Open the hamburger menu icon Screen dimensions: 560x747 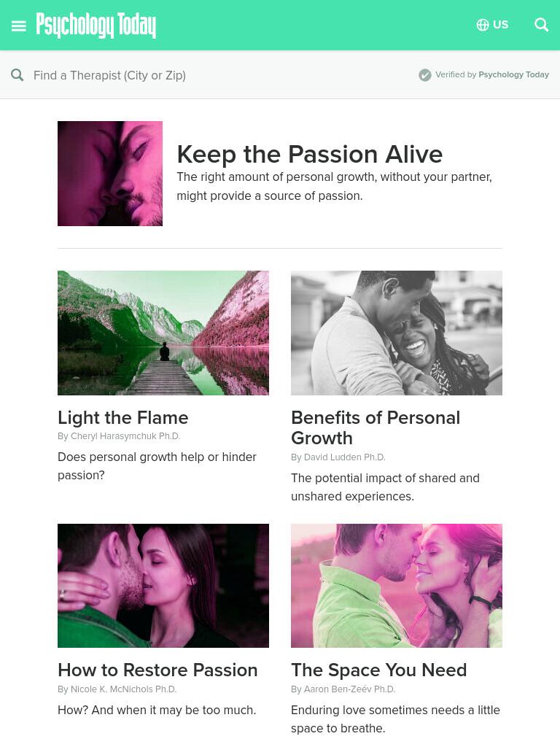pyautogui.click(x=18, y=26)
